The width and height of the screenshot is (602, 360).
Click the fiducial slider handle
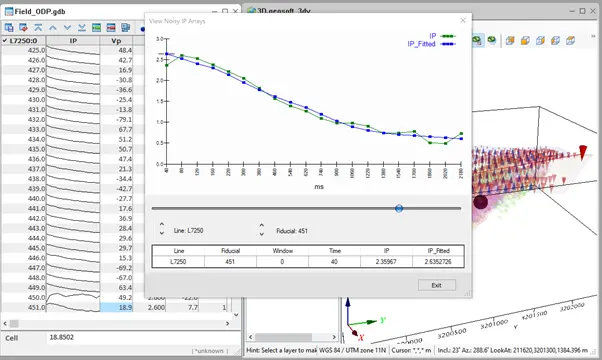[x=399, y=208]
